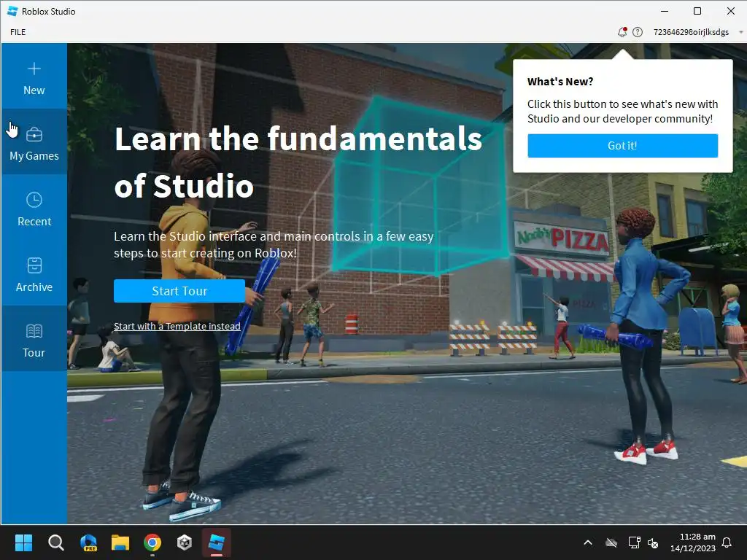Open the network display tray icon

point(634,542)
